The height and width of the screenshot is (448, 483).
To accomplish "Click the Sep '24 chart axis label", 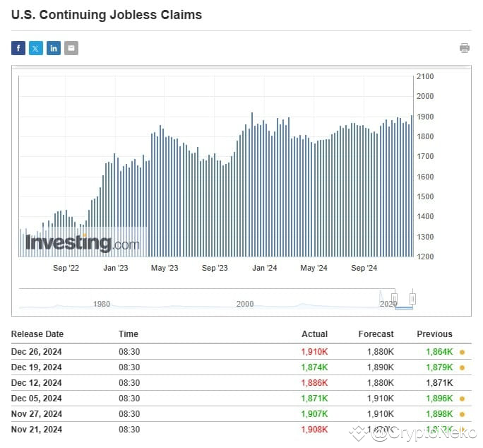I will point(364,268).
